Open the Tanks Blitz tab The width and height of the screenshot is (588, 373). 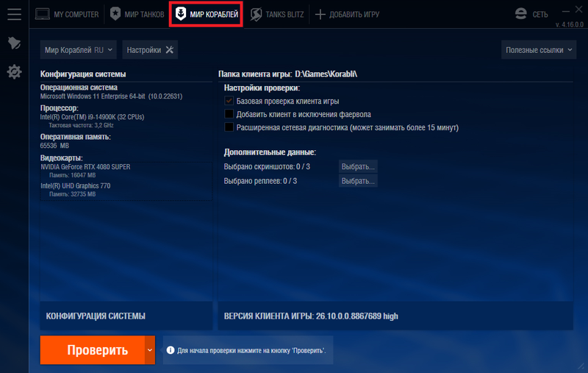point(277,14)
